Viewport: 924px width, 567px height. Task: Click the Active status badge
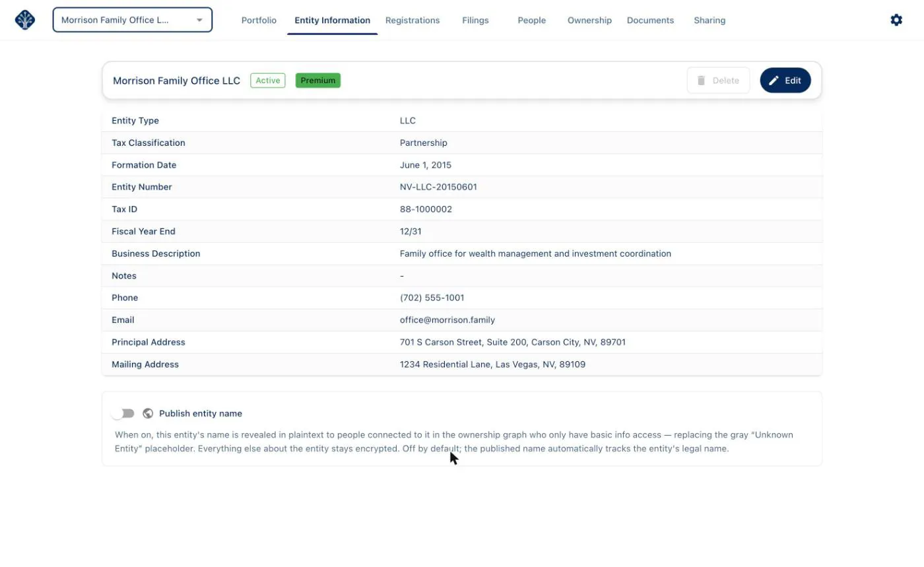click(268, 81)
